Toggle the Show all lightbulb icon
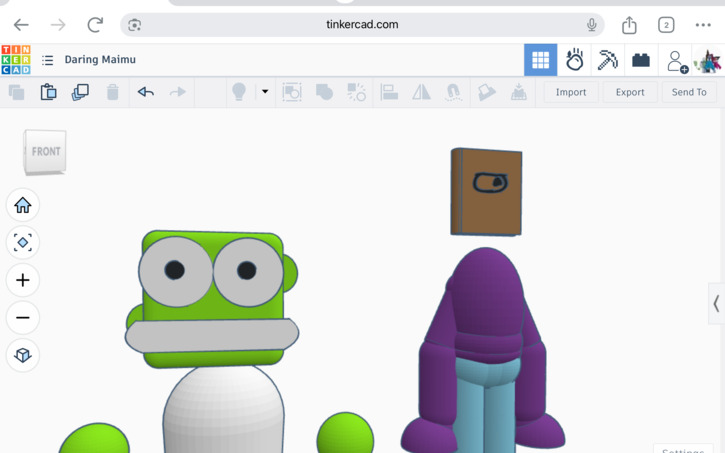The height and width of the screenshot is (453, 725). 239,92
